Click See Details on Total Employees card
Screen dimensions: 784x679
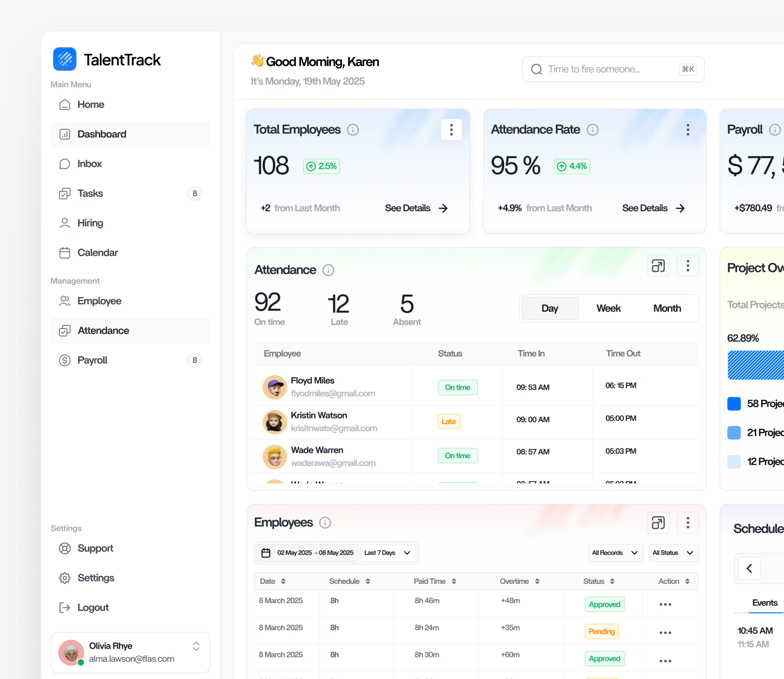[416, 208]
